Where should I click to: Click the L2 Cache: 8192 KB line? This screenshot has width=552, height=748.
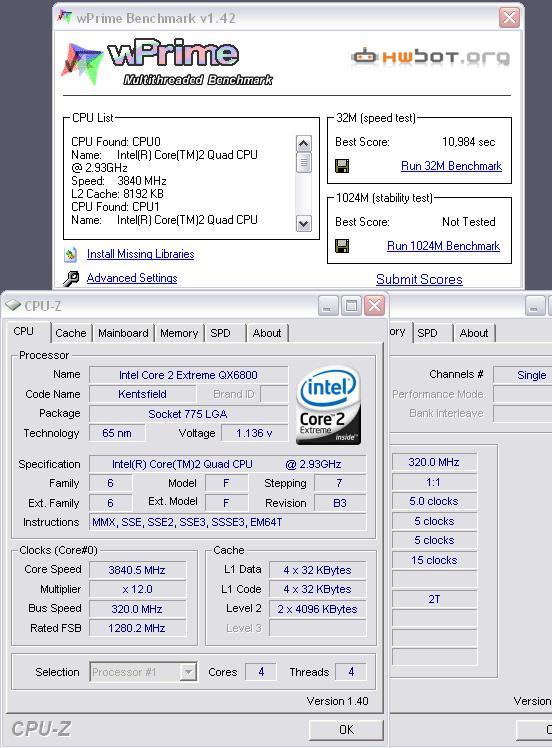[117, 194]
